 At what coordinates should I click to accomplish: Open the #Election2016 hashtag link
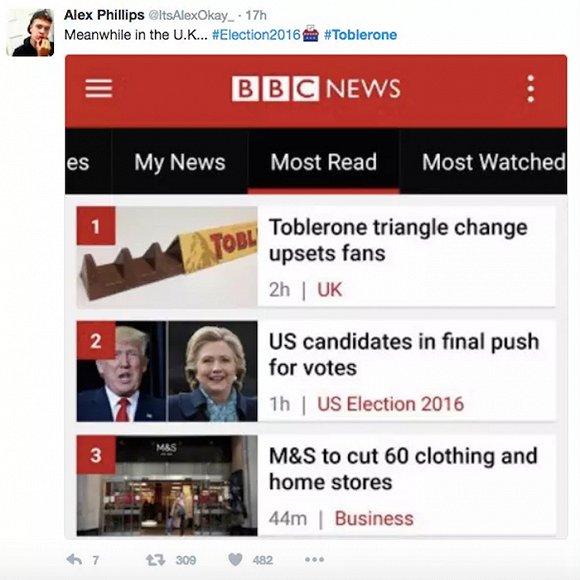pyautogui.click(x=256, y=35)
